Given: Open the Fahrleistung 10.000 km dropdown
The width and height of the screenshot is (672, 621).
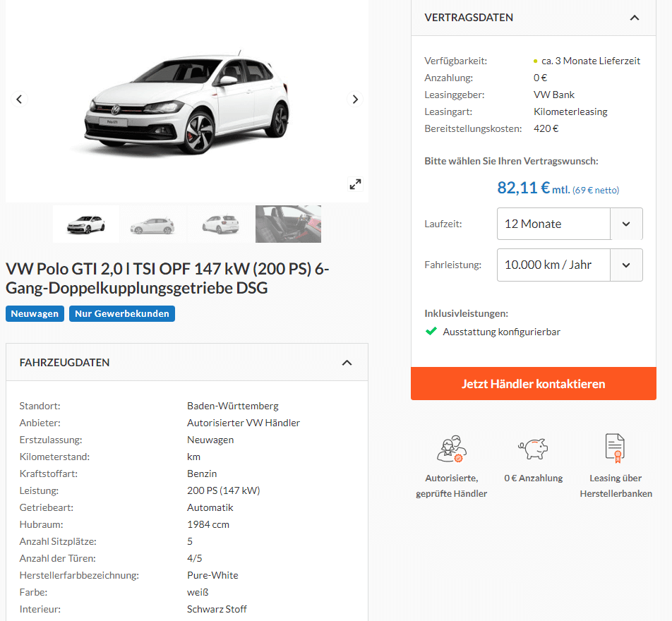Looking at the screenshot, I should click(x=570, y=265).
